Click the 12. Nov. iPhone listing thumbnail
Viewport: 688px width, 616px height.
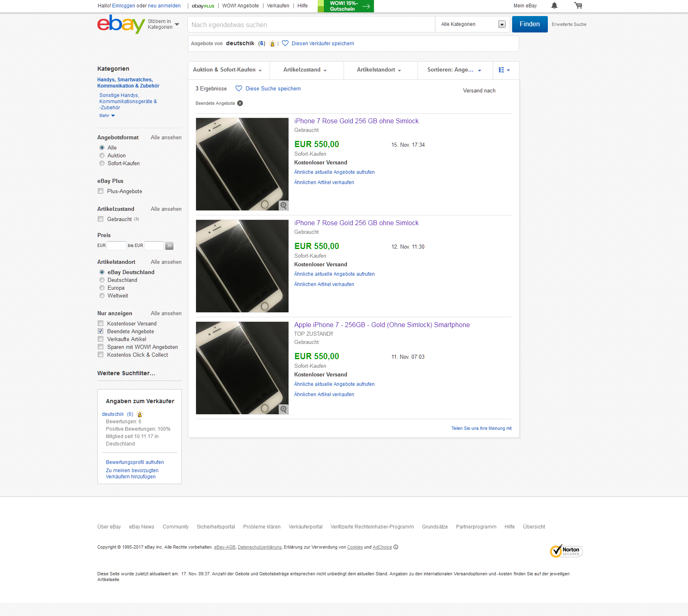click(x=242, y=266)
